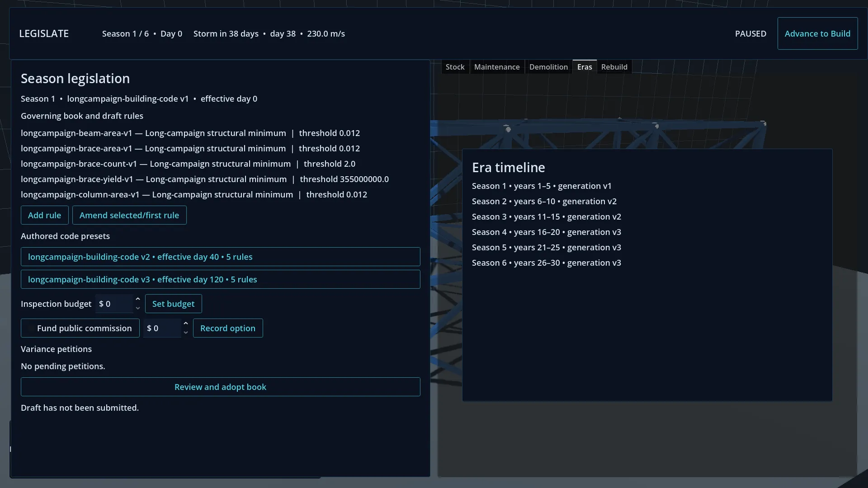
Task: Click the 230.0 m/s wind speed value
Action: [326, 33]
